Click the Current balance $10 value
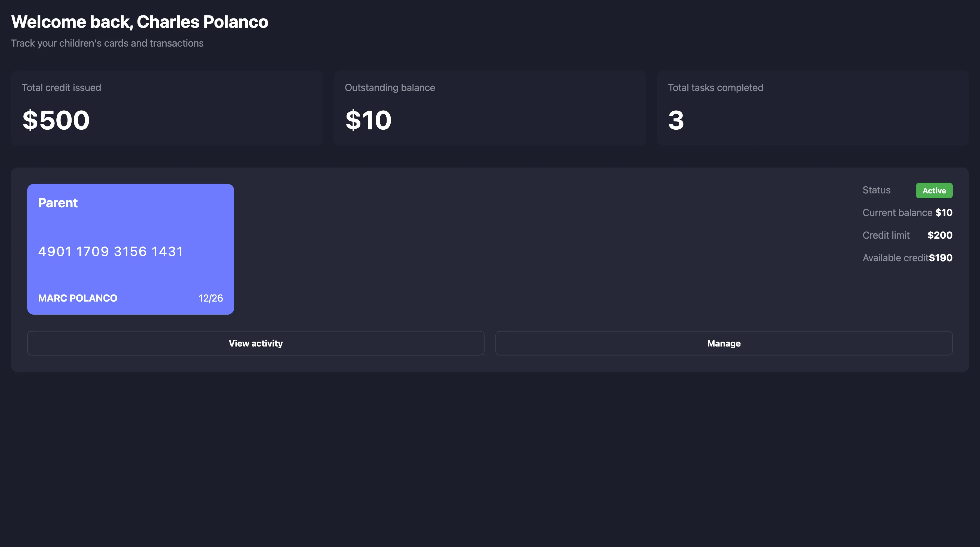Image resolution: width=980 pixels, height=547 pixels. point(944,212)
